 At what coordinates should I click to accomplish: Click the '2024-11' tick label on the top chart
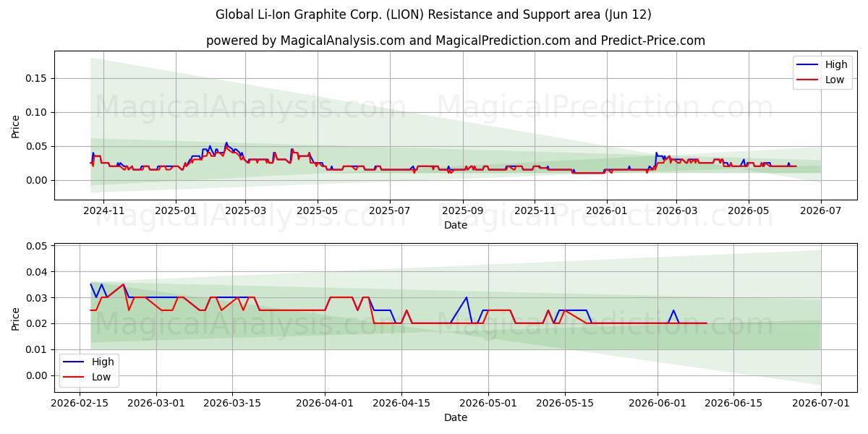(103, 210)
